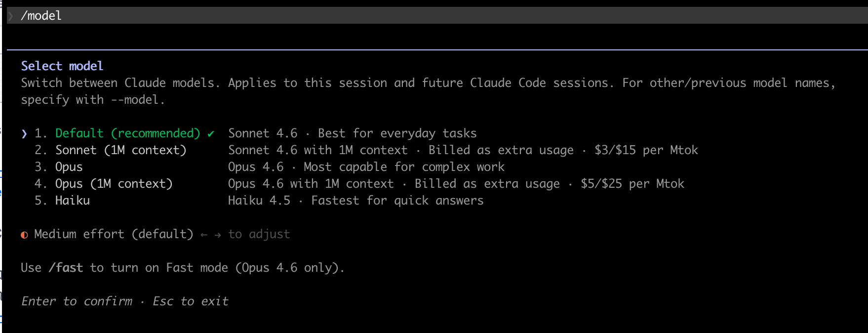
Task: Select the Default (recommended) model option
Action: tap(127, 133)
